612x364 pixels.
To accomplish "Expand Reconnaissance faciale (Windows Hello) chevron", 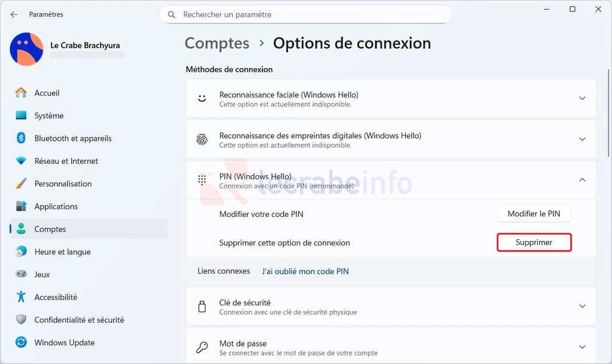I will click(x=582, y=98).
